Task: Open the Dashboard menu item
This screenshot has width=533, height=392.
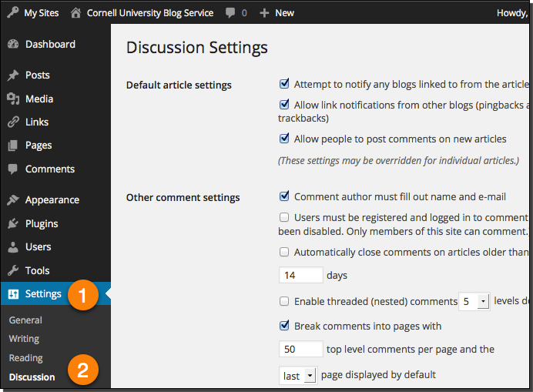Action: [50, 44]
